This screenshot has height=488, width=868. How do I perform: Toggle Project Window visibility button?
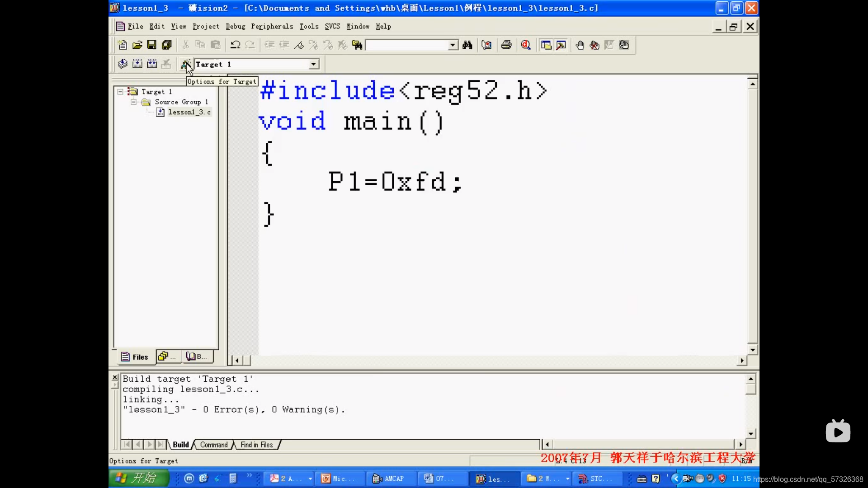546,45
